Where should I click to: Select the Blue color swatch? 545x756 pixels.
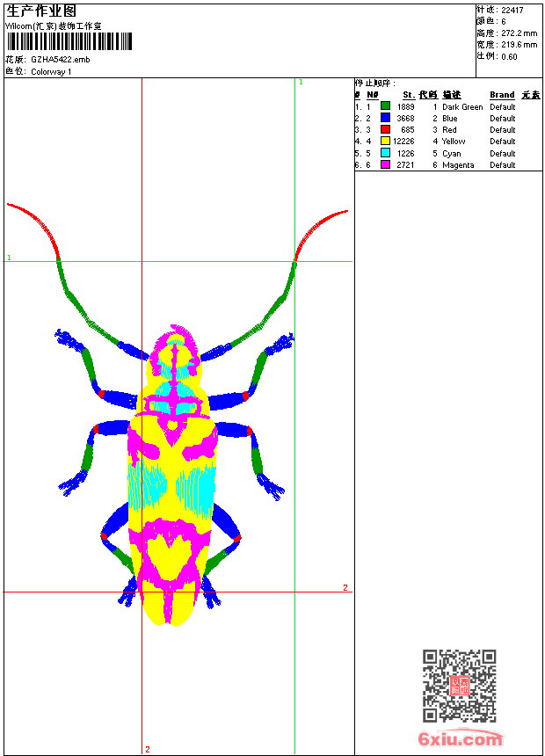(x=385, y=118)
